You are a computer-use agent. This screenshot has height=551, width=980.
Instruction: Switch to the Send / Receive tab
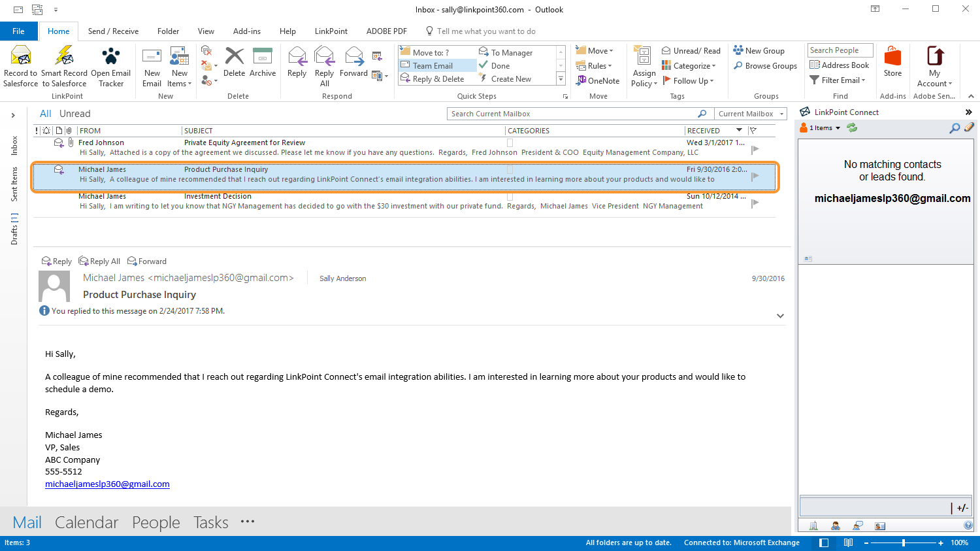tap(113, 31)
